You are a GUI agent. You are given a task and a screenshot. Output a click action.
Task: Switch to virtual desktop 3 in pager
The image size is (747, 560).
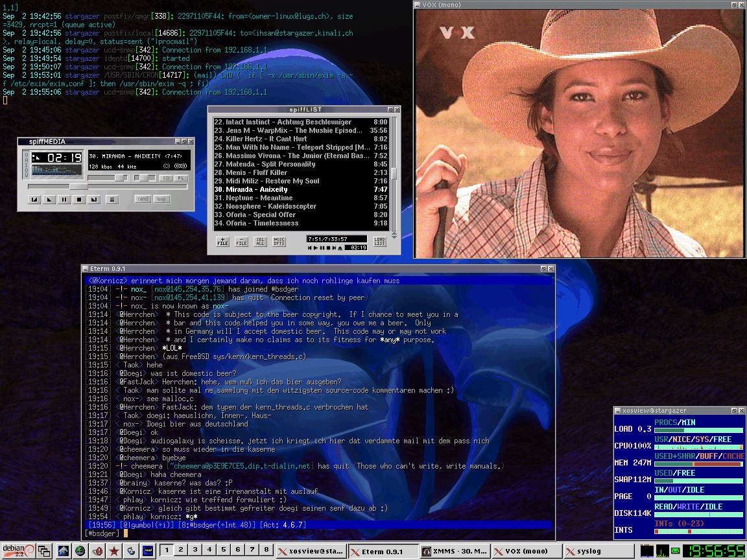click(195, 550)
